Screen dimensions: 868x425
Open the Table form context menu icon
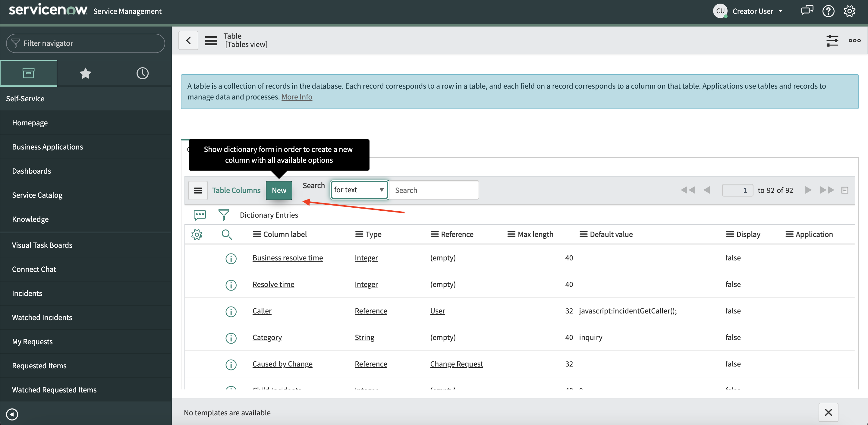click(x=211, y=40)
